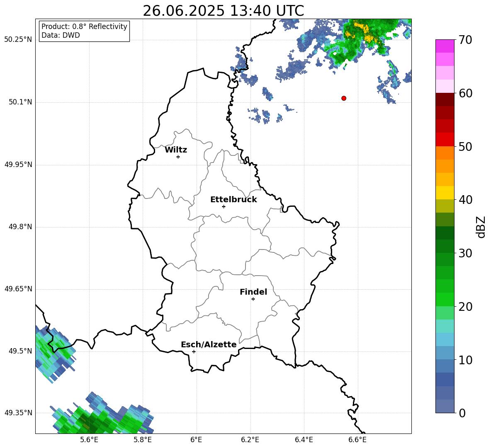Click the 60 colorbar tick label
The image size is (491, 448).
click(x=465, y=93)
